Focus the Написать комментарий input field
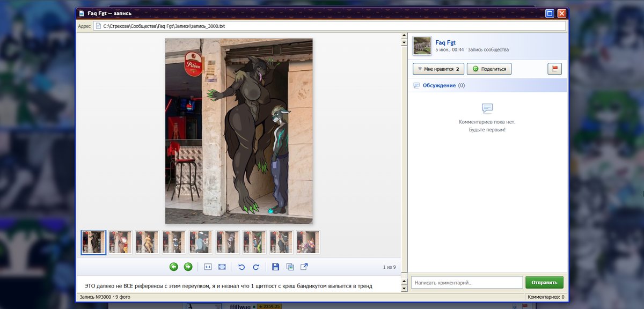The width and height of the screenshot is (644, 309). [467, 282]
